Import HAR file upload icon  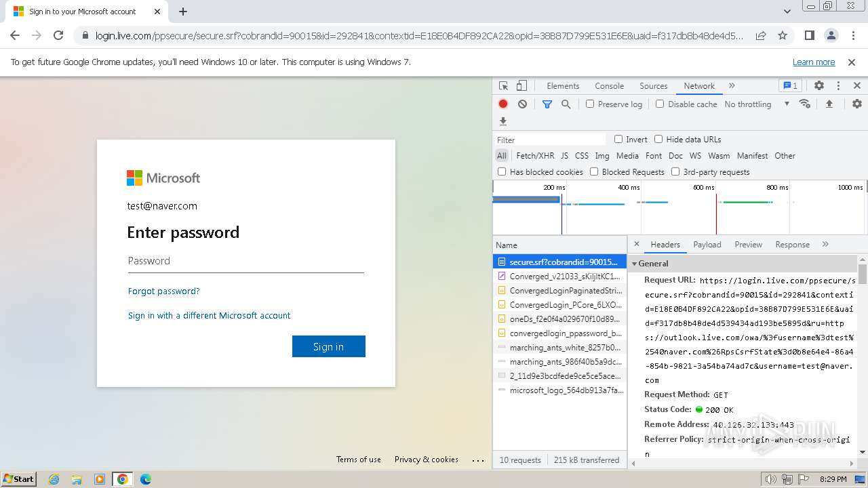[x=829, y=104]
